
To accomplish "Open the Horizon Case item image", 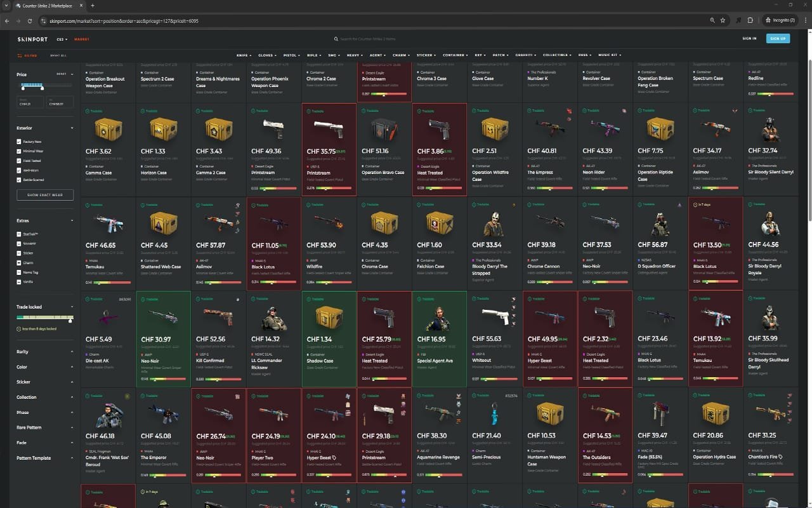I will point(163,130).
